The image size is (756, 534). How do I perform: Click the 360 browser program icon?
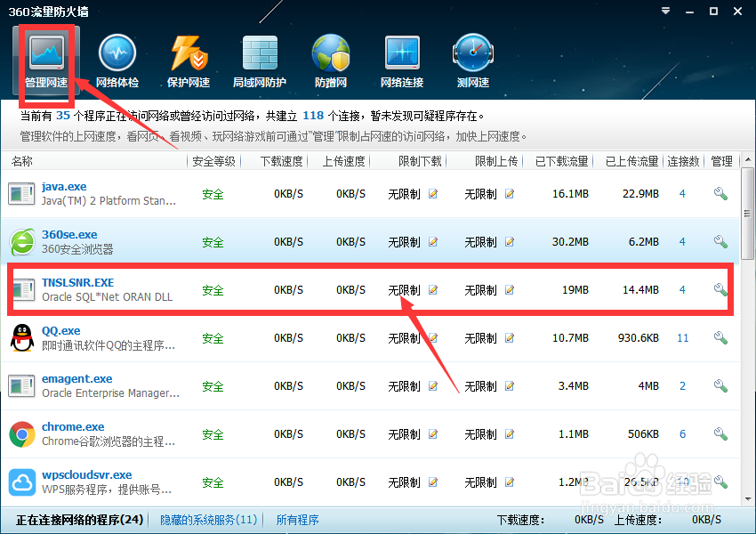pyautogui.click(x=22, y=242)
